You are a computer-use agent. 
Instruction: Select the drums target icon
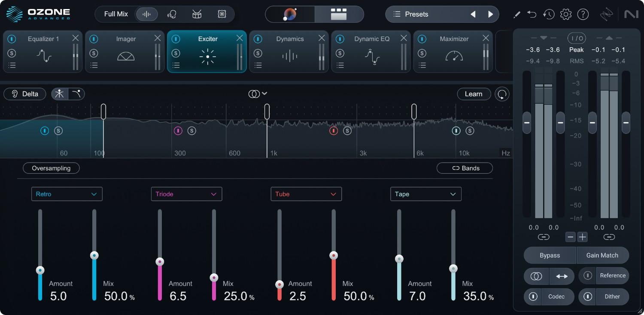(197, 14)
